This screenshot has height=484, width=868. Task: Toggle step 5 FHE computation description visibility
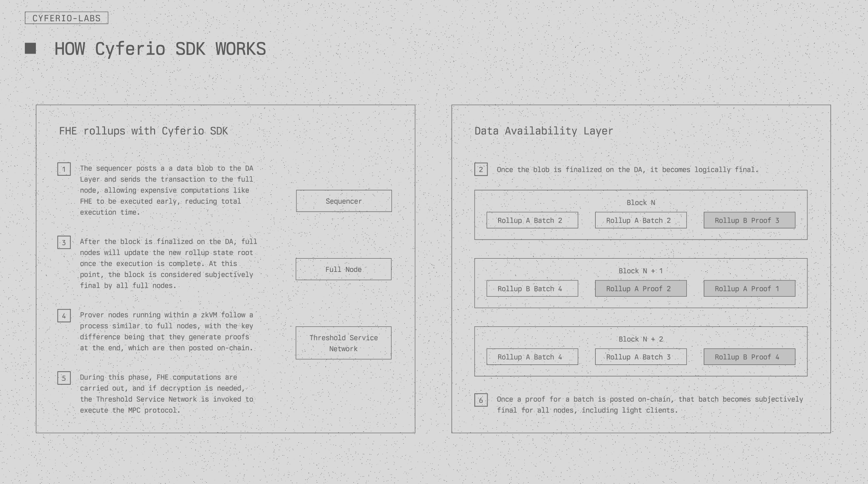(64, 378)
